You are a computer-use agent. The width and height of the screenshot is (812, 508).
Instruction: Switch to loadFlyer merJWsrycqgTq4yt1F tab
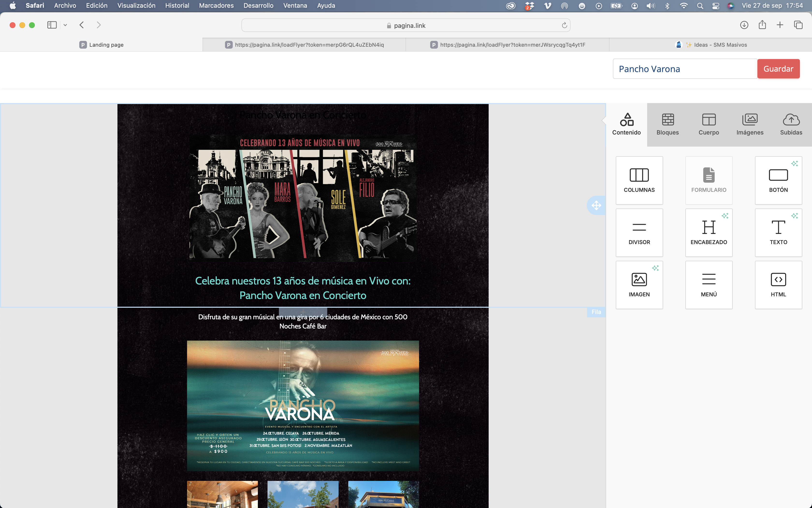pyautogui.click(x=507, y=45)
